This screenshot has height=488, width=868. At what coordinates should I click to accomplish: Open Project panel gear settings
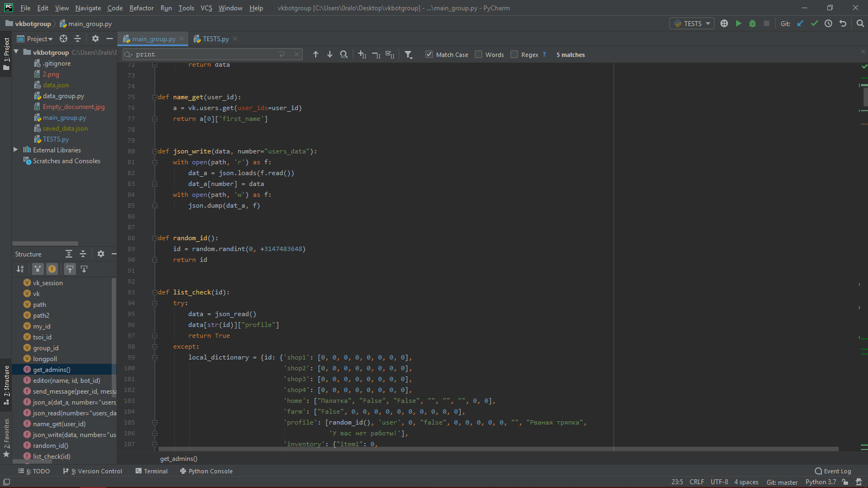(x=95, y=38)
